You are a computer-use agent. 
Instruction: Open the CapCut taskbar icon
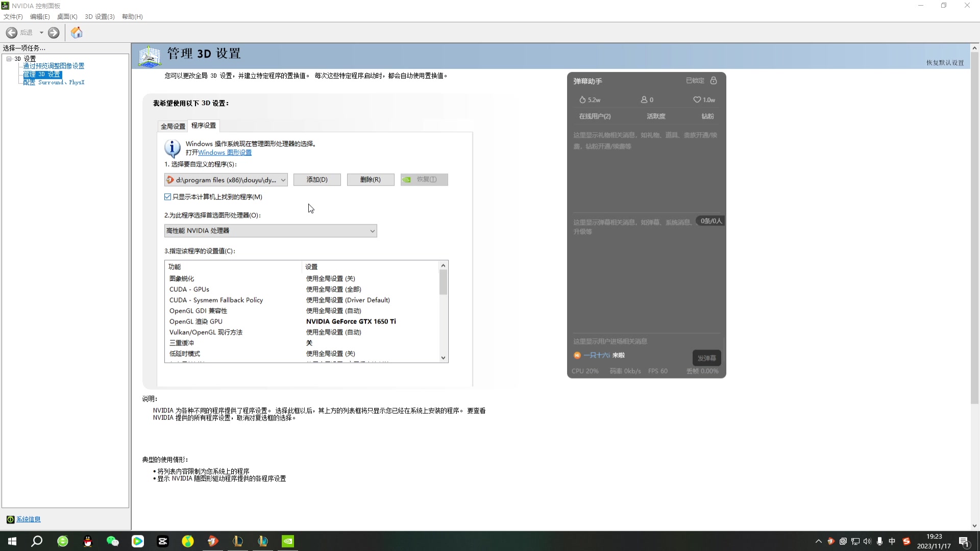coord(163,541)
